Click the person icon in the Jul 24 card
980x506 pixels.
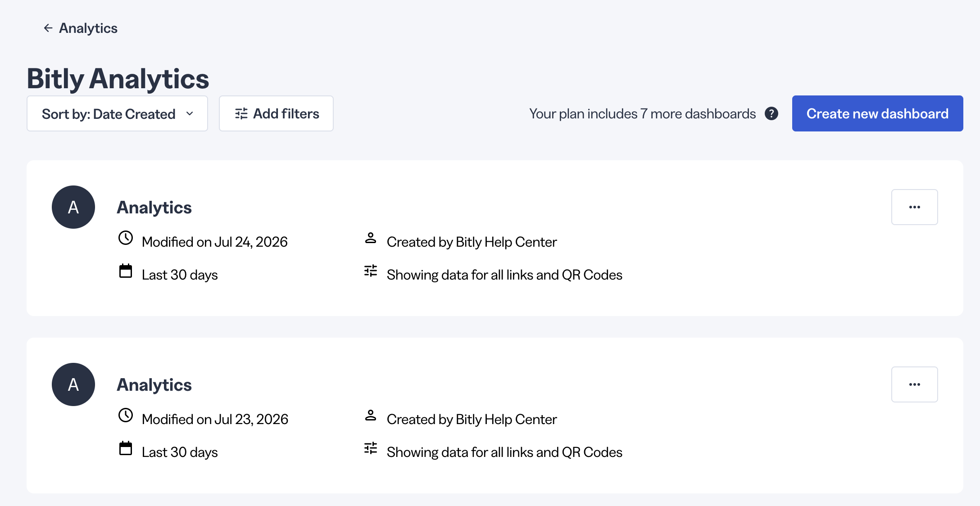pos(371,238)
